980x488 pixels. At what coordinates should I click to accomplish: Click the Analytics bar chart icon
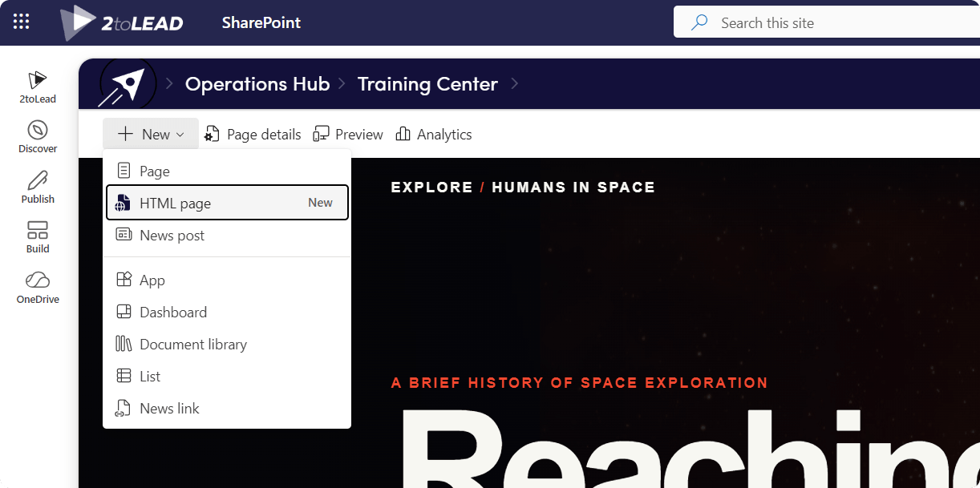(403, 134)
